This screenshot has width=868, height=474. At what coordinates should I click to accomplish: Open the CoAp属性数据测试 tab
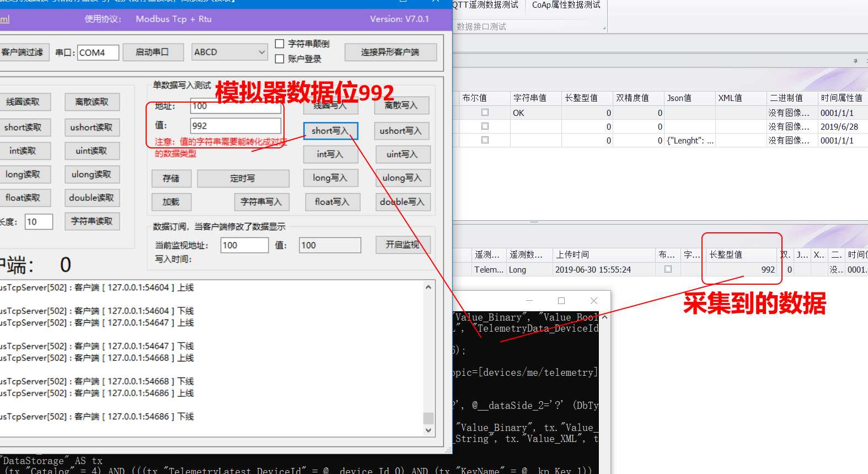(x=566, y=5)
